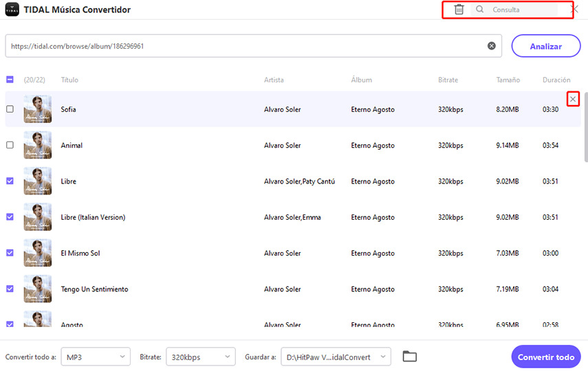Image resolution: width=588 pixels, height=371 pixels.
Task: Open the 320kbps bitrate dropdown
Action: 201,357
